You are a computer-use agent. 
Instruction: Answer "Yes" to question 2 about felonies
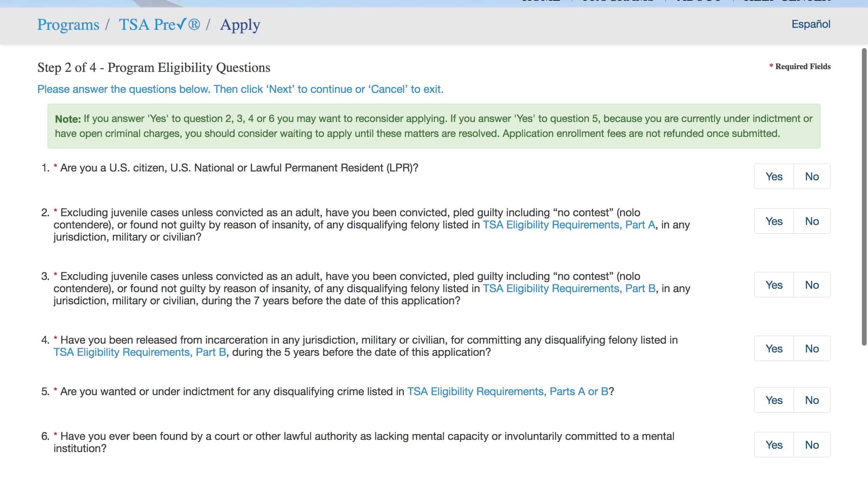tap(773, 221)
